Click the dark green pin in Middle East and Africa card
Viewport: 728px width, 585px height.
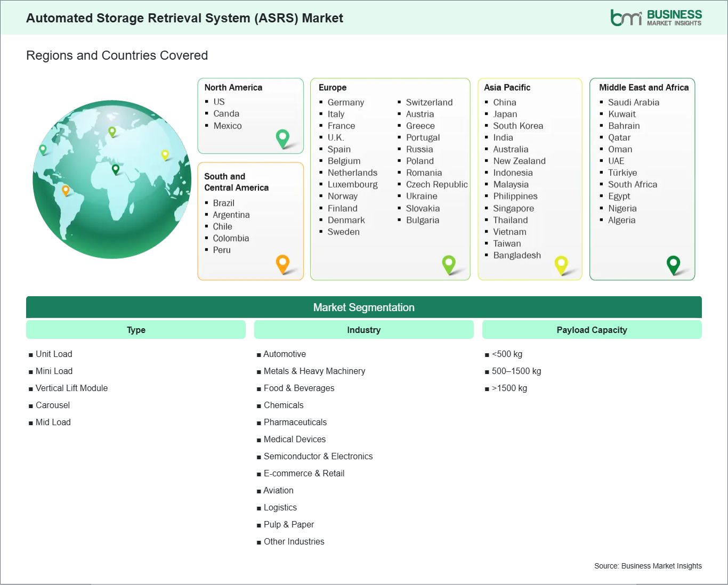[x=673, y=264]
